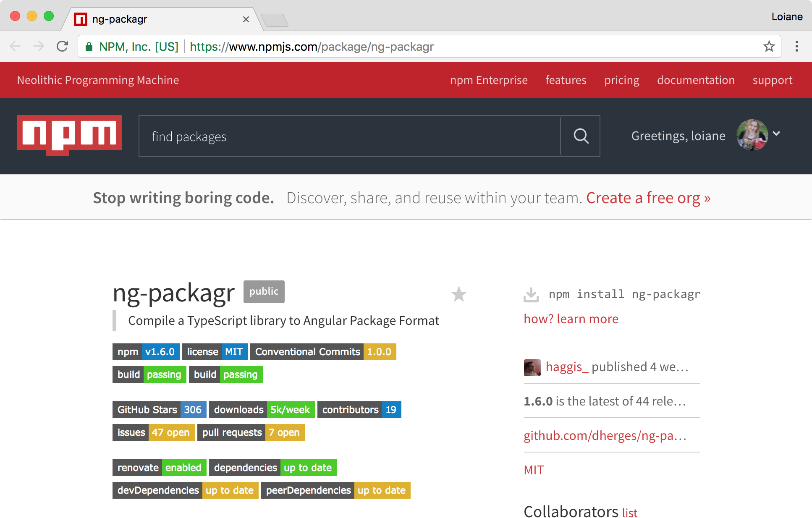Click the GitHub Stars 306 badge
The width and height of the screenshot is (812, 518).
point(159,410)
